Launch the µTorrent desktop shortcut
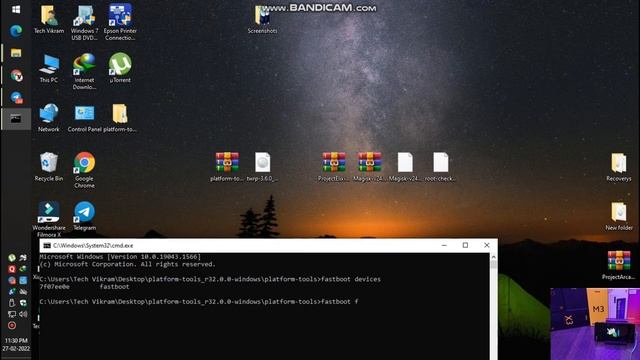The image size is (640, 360). tap(120, 68)
